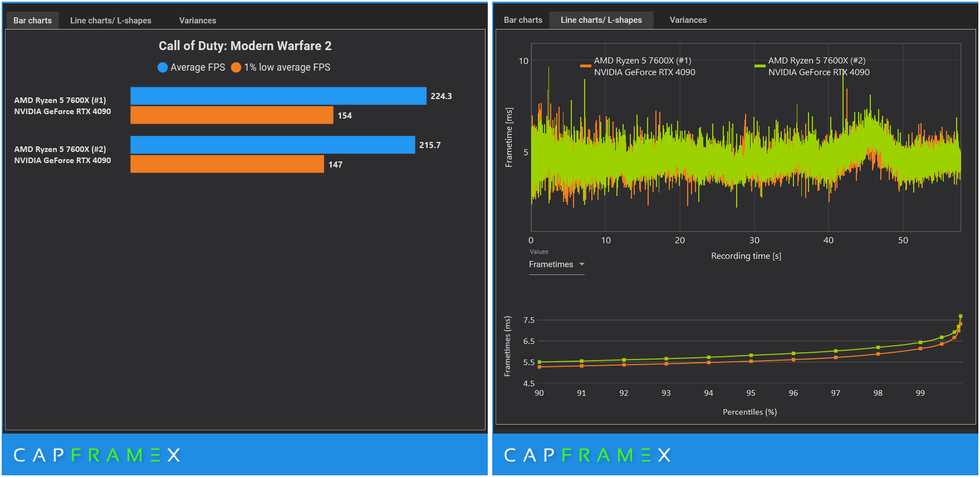Screen dimensions: 980x477
Task: Click green legend marker for 7600X (#2)
Action: coord(759,66)
